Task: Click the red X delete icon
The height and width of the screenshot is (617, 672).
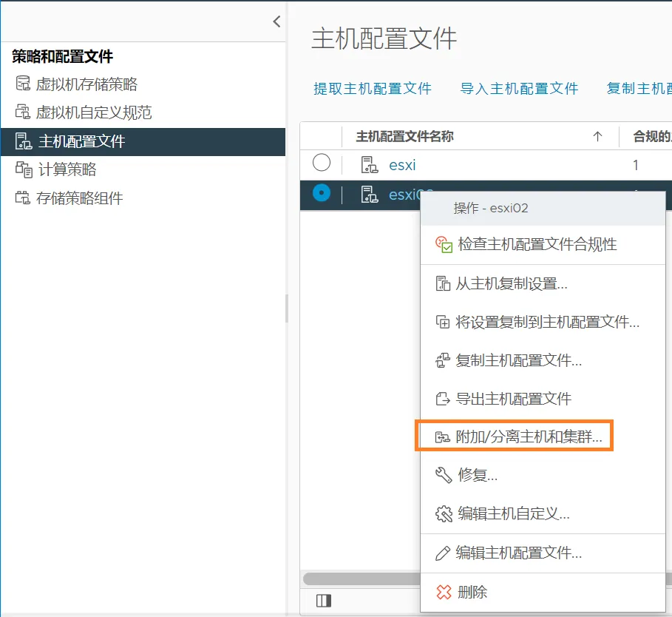Action: (443, 592)
